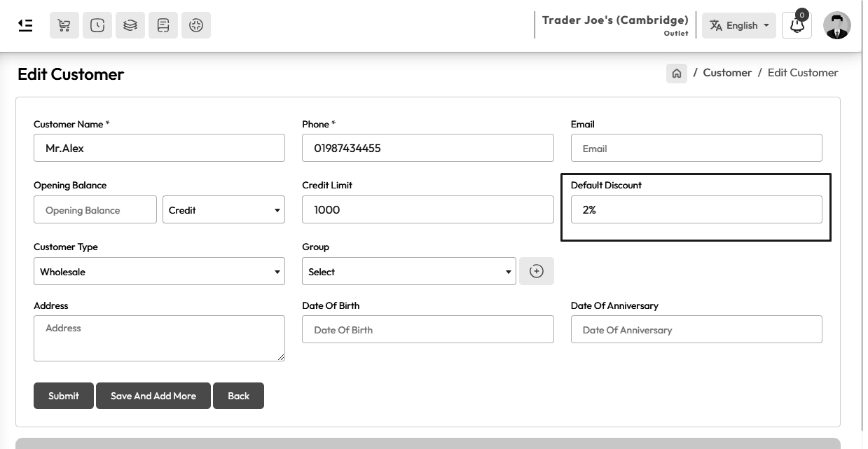This screenshot has height=449, width=868.
Task: Focus the Customer Name field with Mr.Alex
Action: 159,148
